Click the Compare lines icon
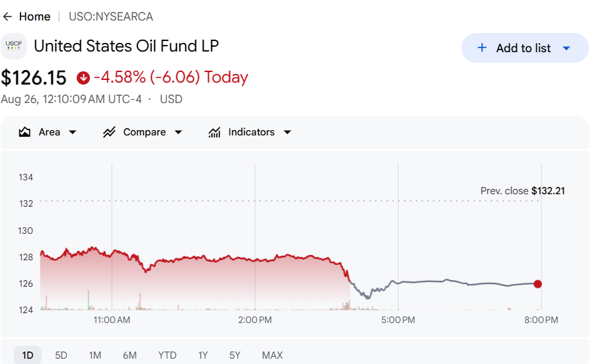Screen dimensions: 591x364 click(x=109, y=132)
